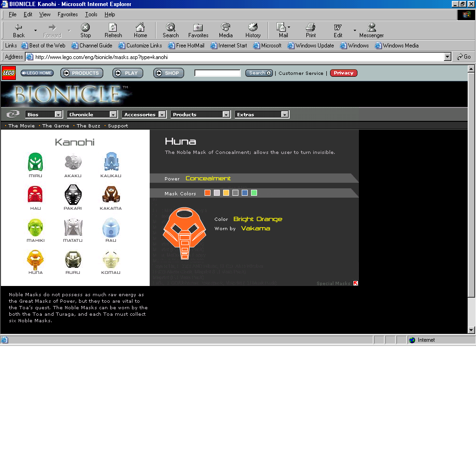Open the Bios dropdown
This screenshot has height=465, width=476.
pos(44,114)
